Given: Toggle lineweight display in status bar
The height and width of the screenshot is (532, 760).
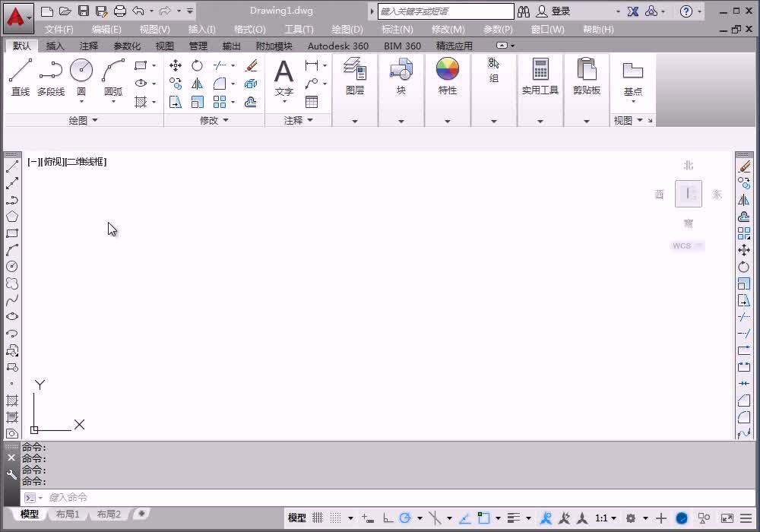Looking at the screenshot, I should 513,518.
